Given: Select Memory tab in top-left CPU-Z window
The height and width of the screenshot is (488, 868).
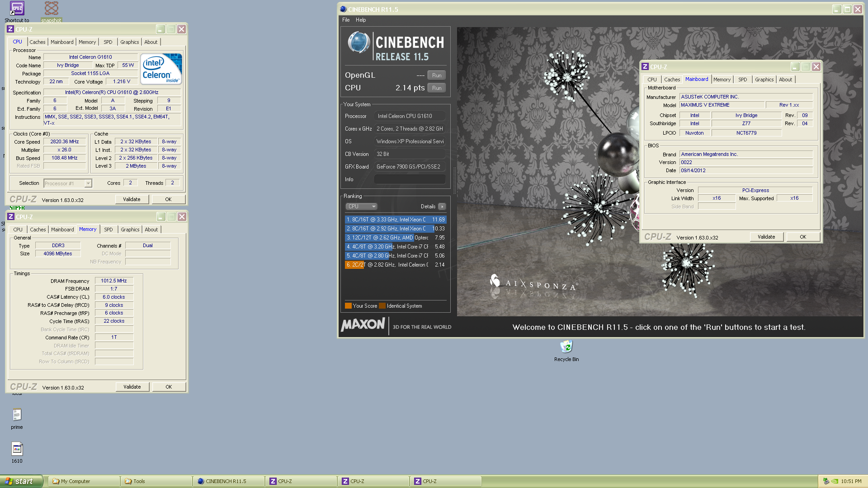Looking at the screenshot, I should point(87,42).
